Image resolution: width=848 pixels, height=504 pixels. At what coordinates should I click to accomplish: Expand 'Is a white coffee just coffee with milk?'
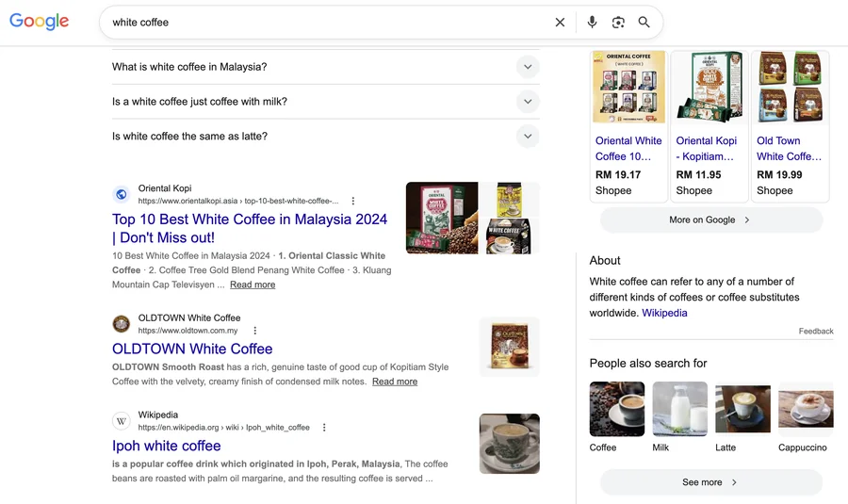pos(326,102)
